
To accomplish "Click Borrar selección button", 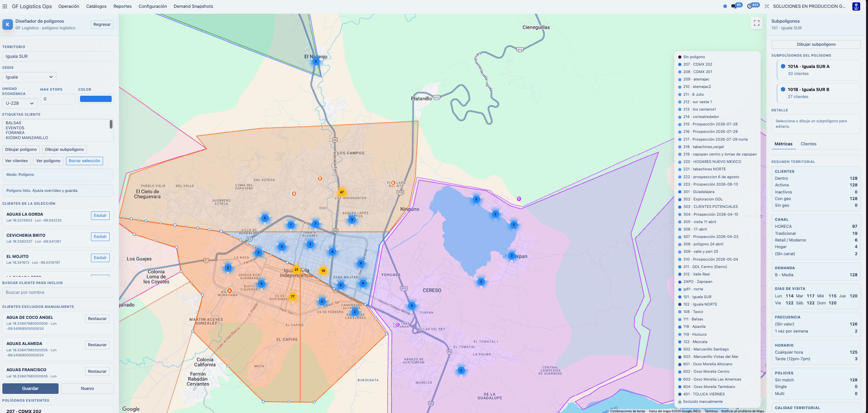I will [84, 161].
